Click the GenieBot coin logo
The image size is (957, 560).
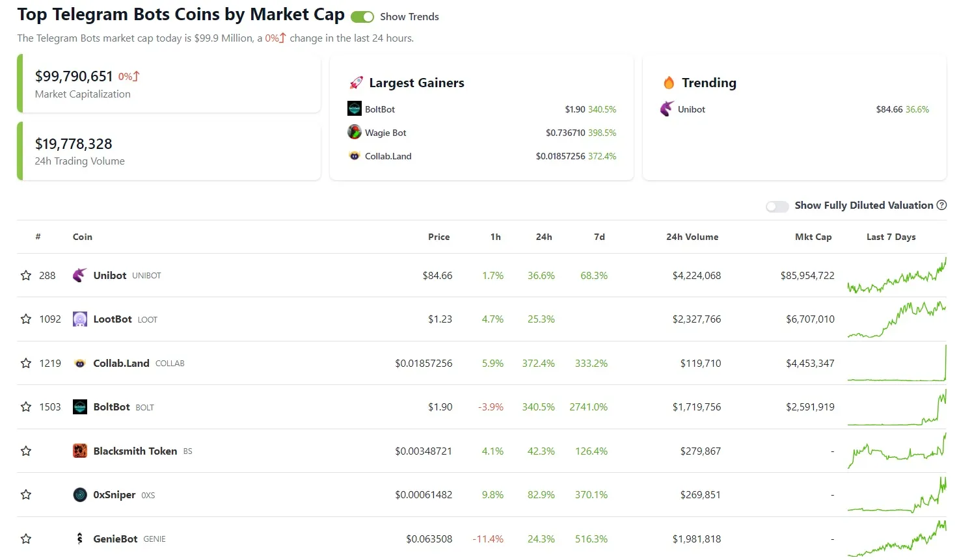pyautogui.click(x=79, y=539)
